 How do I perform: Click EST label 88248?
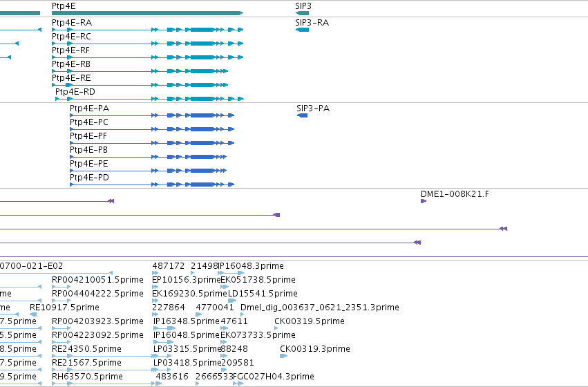pos(234,349)
